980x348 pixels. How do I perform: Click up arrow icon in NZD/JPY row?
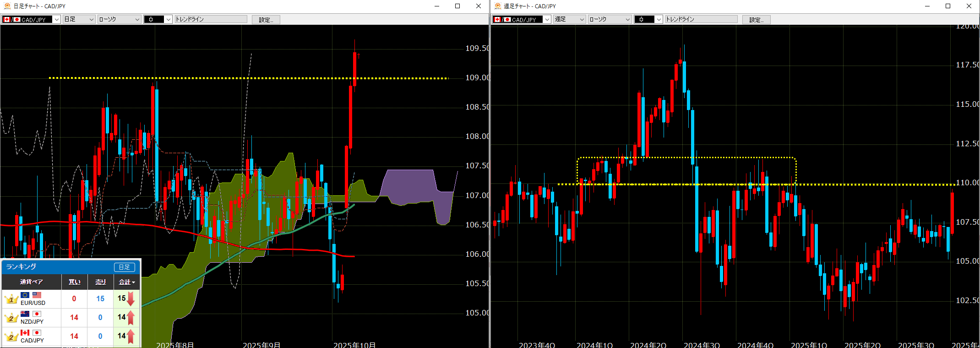point(131,317)
